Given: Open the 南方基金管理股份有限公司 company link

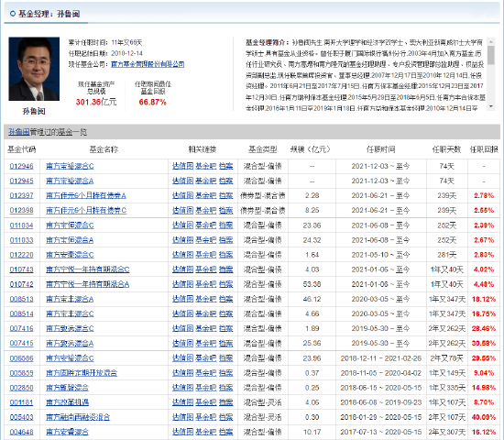Looking at the screenshot, I should [148, 64].
